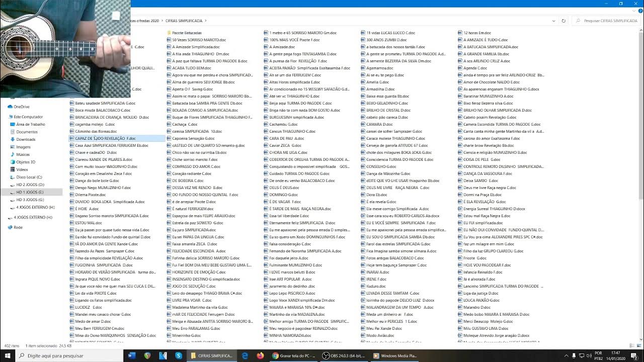Refresh the CIFRAS SIMPLIFICADA folder
Image resolution: width=644 pixels, height=362 pixels.
[x=563, y=21]
